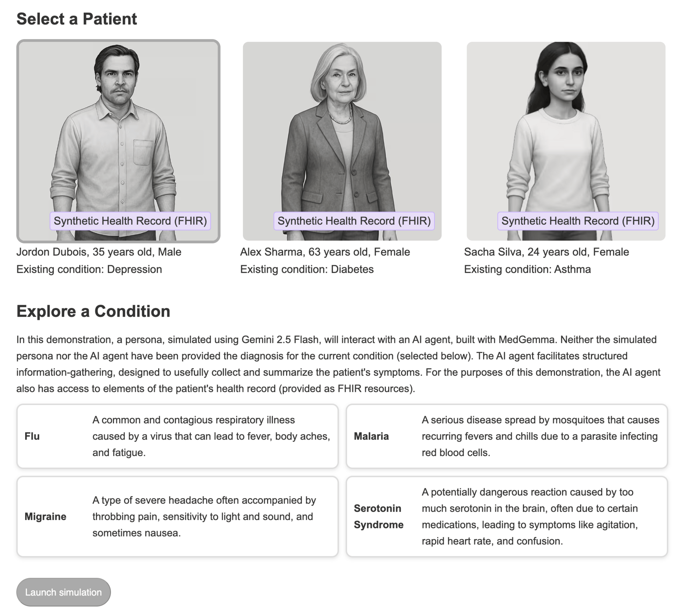The width and height of the screenshot is (690, 616).
Task: Choose the Migraine condition card
Action: (178, 516)
